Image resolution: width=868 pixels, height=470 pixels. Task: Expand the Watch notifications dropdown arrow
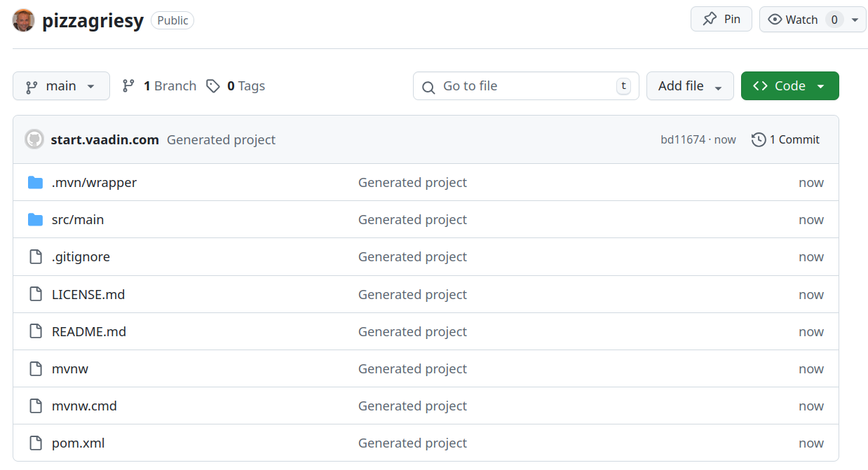pos(854,20)
